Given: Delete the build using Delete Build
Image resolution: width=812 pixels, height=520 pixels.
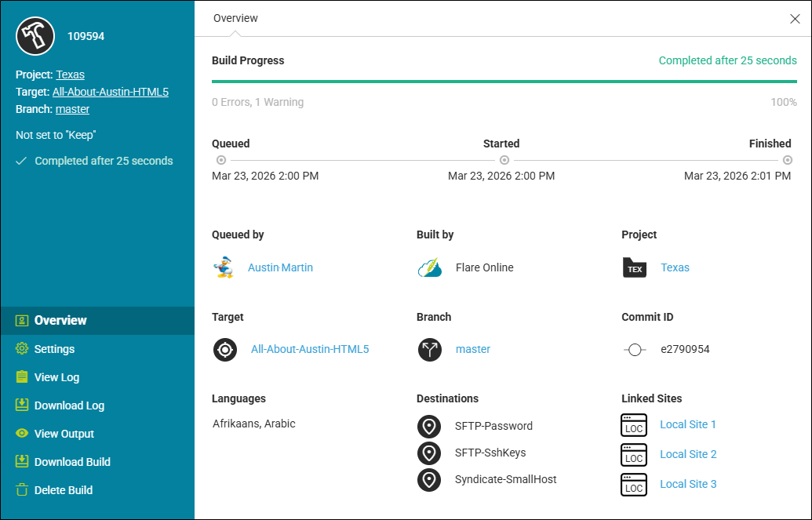Looking at the screenshot, I should point(63,490).
